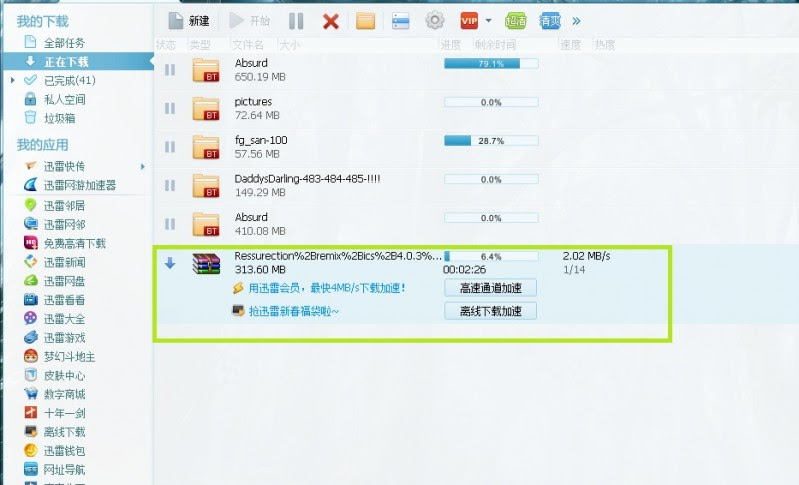Open the 抢迅雷新春福袋啦 link

point(294,311)
